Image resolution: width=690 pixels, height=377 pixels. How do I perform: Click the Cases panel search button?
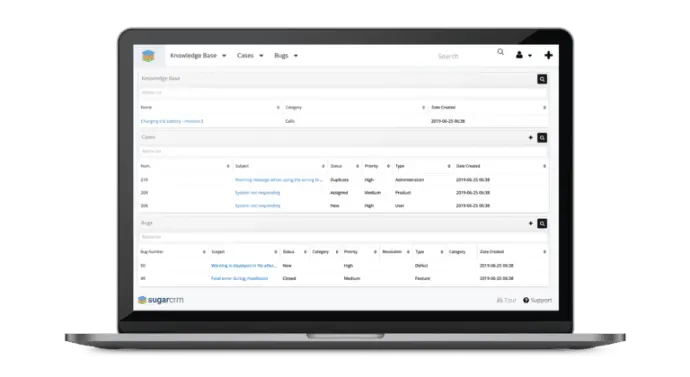tap(542, 138)
